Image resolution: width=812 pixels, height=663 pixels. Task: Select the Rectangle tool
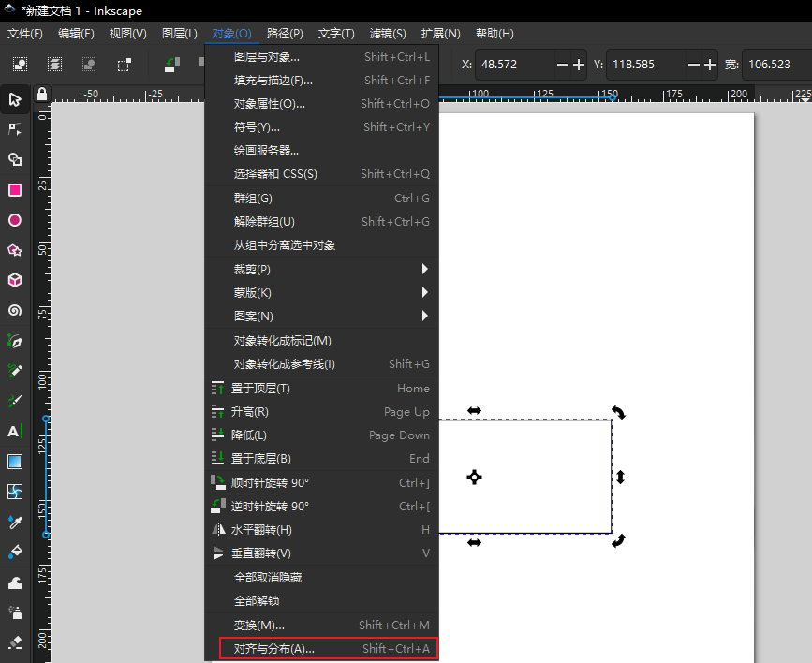coord(15,190)
